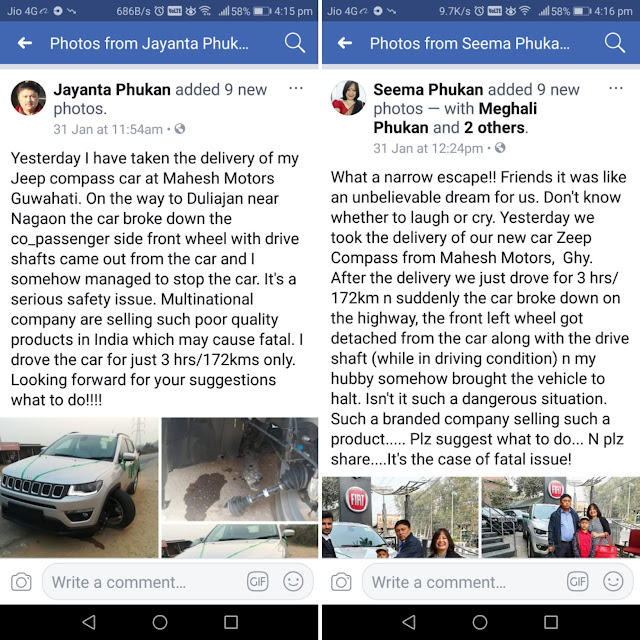Tap back arrow in Jayanta Phukan photos header
Viewport: 640px width, 640px height.
(25, 43)
